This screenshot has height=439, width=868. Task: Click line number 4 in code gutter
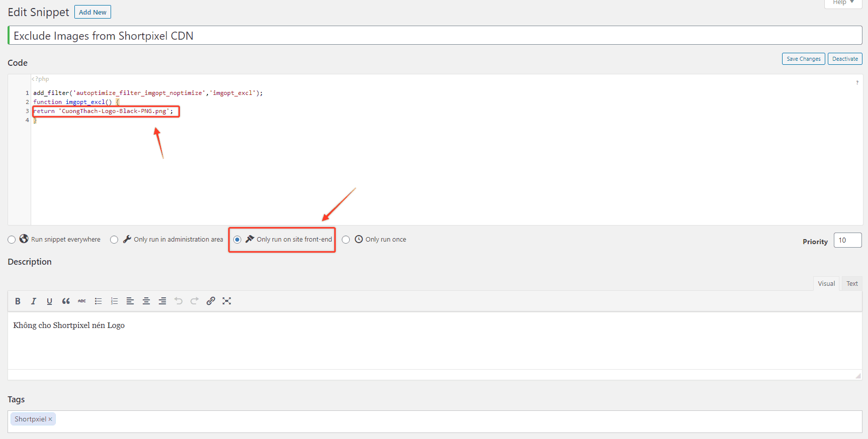pyautogui.click(x=27, y=120)
